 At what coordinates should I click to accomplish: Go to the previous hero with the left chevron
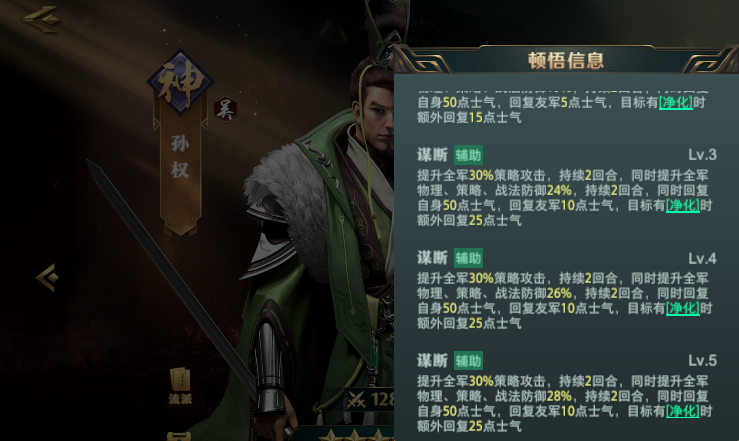tap(47, 278)
